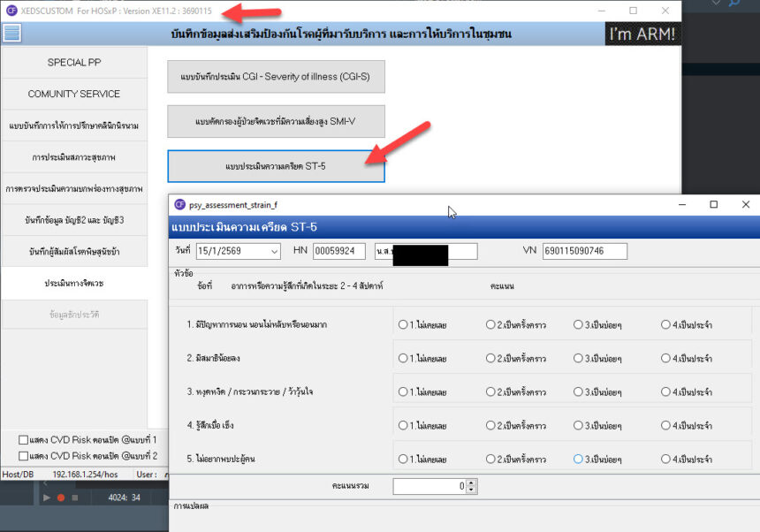Enable the first 'แสดง CVD Risk' checkbox (แบบที่ 1)
The width and height of the screenshot is (760, 532).
coord(23,439)
